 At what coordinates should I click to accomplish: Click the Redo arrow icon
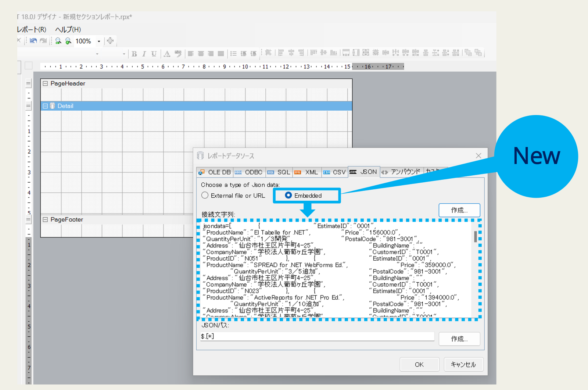click(43, 41)
